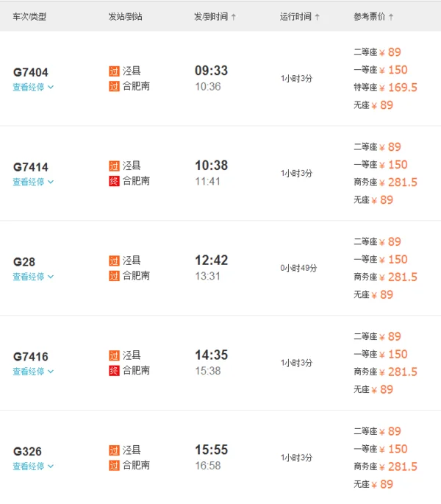Click the red 终 icon for G7414 合肥南

114,181
